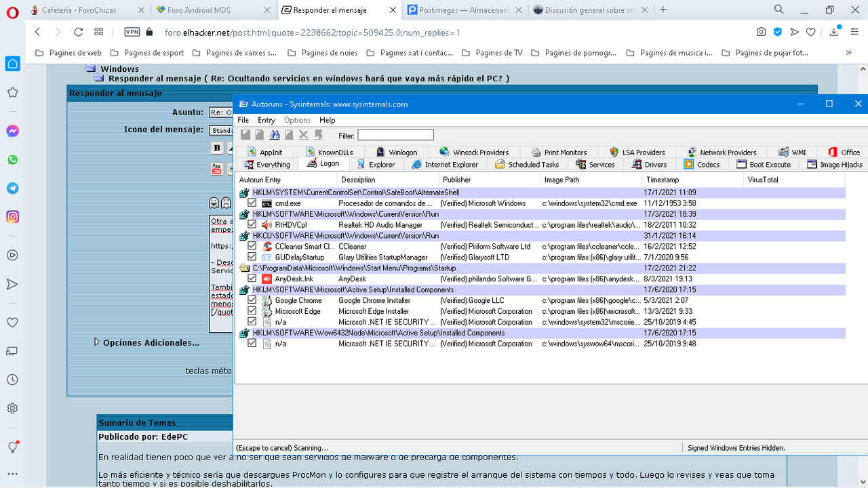Viewport: 868px width, 488px height.
Task: Disable the GUDelayStartup entry
Action: 252,258
